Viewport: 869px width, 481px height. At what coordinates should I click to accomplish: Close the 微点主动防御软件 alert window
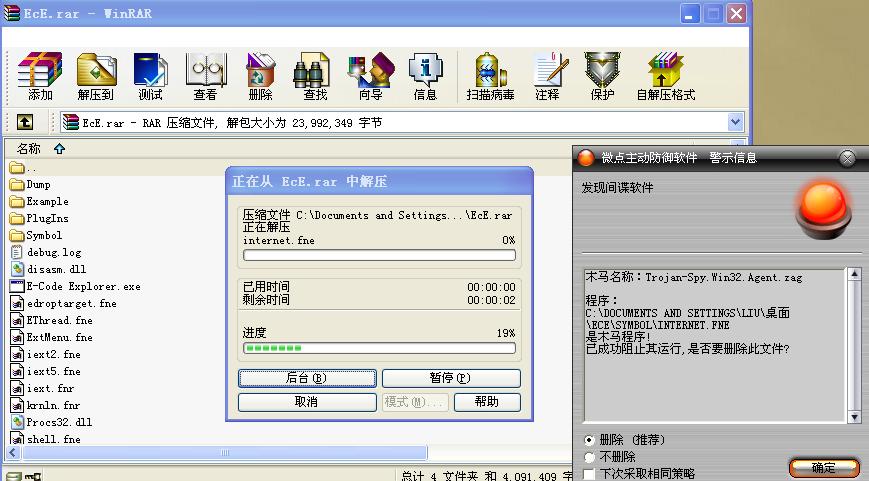pyautogui.click(x=847, y=158)
